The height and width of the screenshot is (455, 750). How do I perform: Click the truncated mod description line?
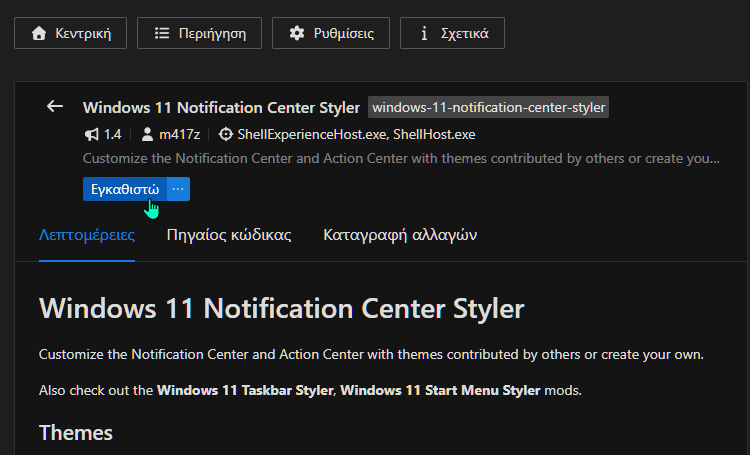pos(401,158)
